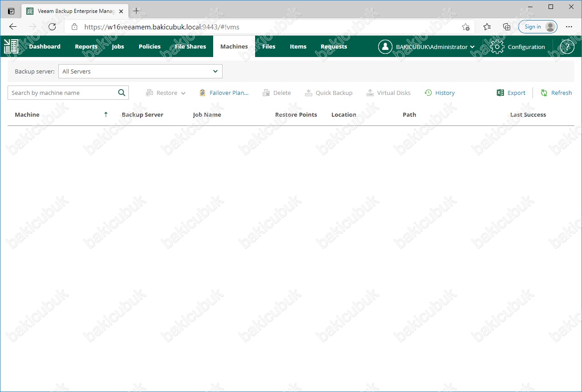Image resolution: width=582 pixels, height=392 pixels.
Task: Expand the BAKICUBUK\Administrator user menu
Action: coord(435,47)
